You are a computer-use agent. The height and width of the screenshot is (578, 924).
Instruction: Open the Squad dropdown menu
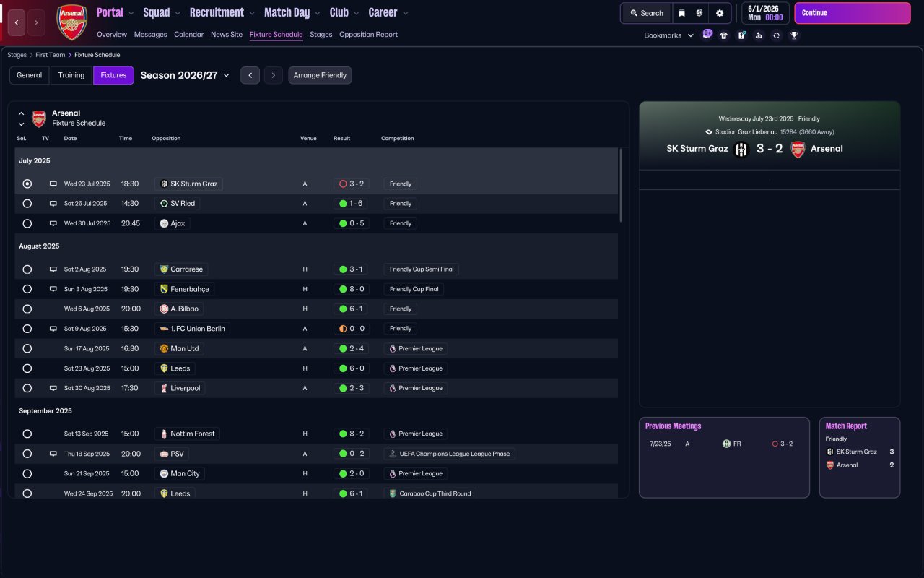(162, 12)
